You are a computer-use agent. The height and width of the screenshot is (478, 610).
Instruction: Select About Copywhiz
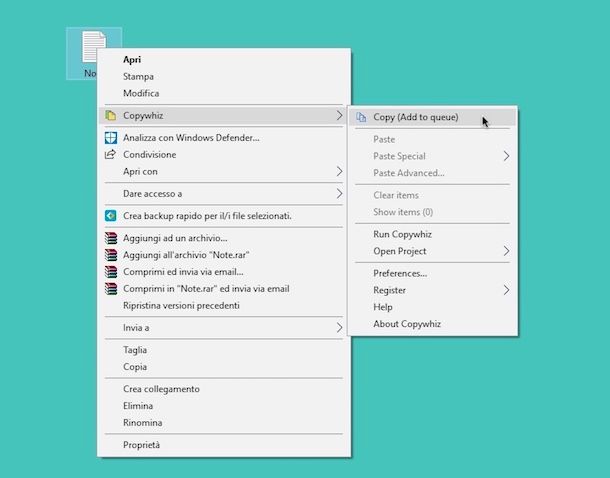click(433, 324)
